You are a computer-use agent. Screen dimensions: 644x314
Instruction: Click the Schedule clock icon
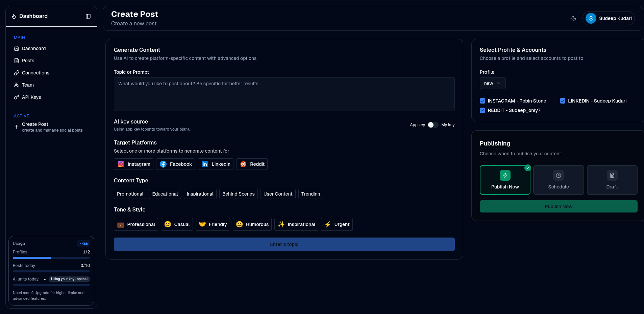coord(559,175)
